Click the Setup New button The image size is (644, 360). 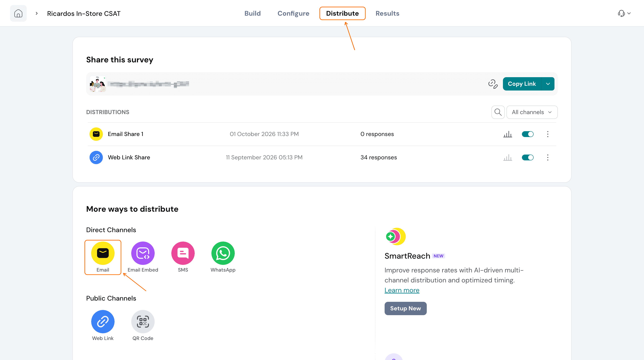[405, 308]
